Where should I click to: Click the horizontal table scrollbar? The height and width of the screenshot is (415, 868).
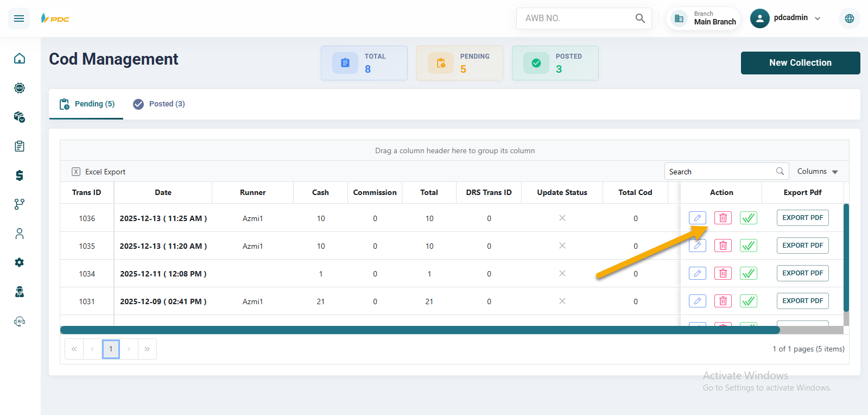coord(419,330)
